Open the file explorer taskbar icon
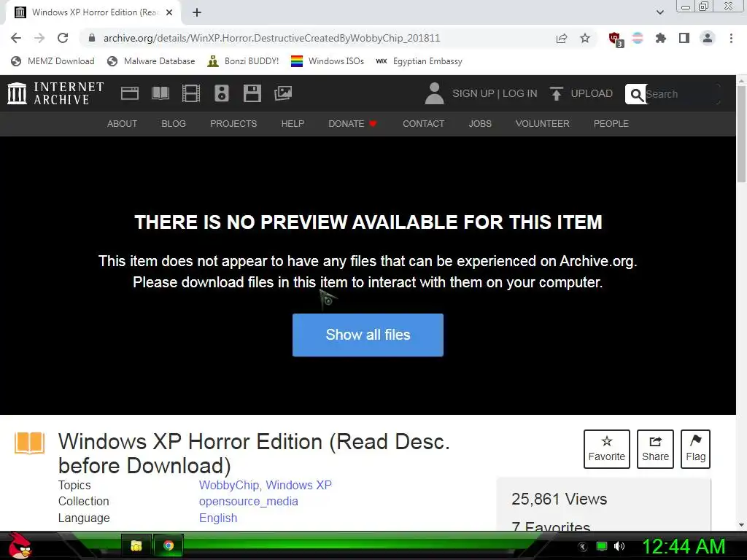Screen dimensions: 747x560 click(x=136, y=545)
